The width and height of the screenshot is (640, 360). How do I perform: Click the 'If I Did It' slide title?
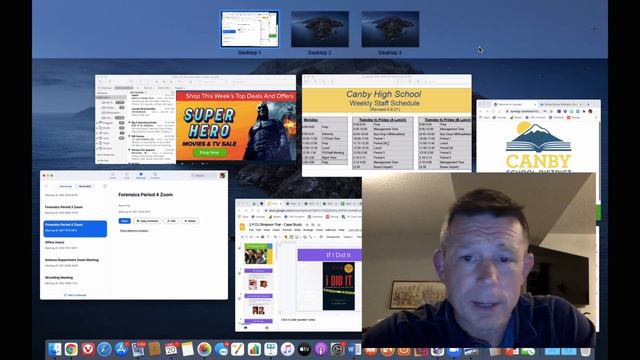click(x=338, y=255)
